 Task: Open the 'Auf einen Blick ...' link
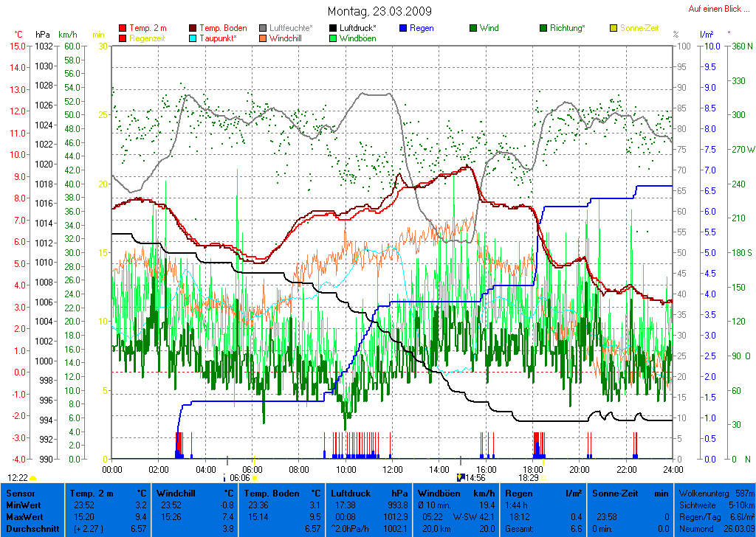click(718, 9)
